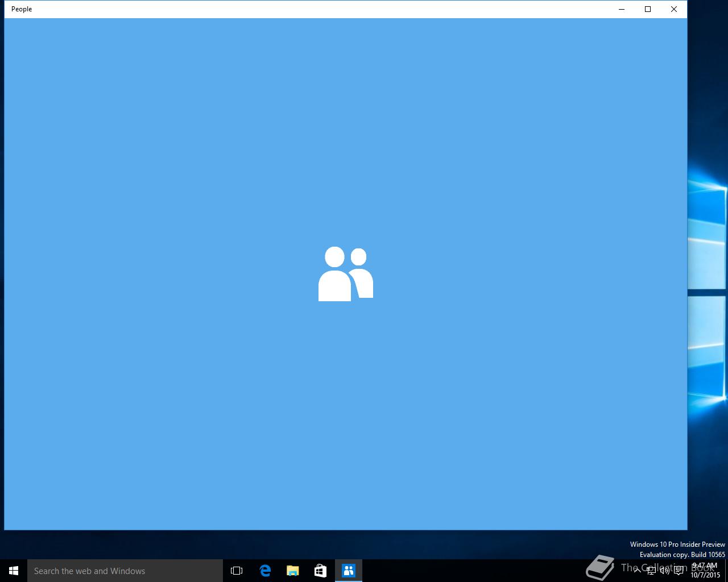Open the network status tray icon
Image resolution: width=728 pixels, height=582 pixels.
[651, 571]
